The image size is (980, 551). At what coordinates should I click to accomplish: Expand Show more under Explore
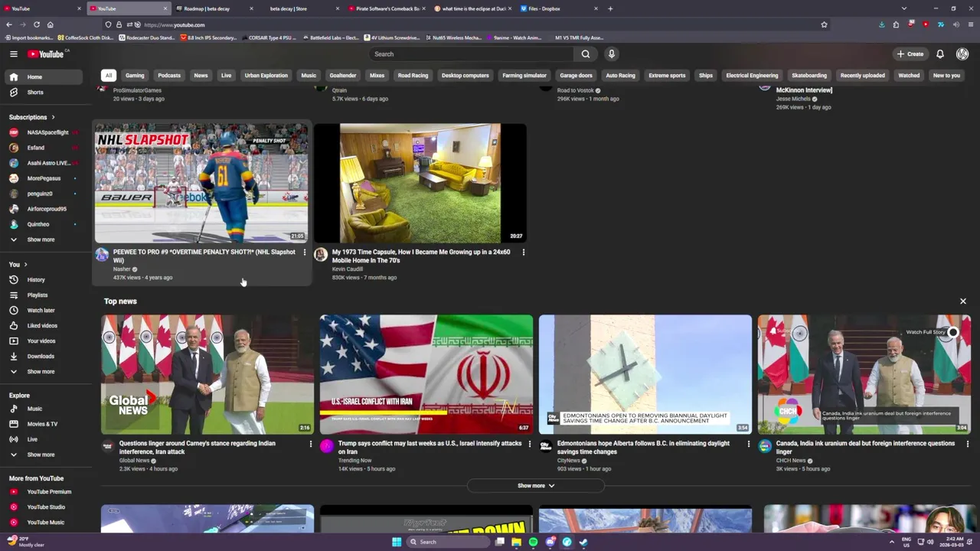pyautogui.click(x=44, y=455)
